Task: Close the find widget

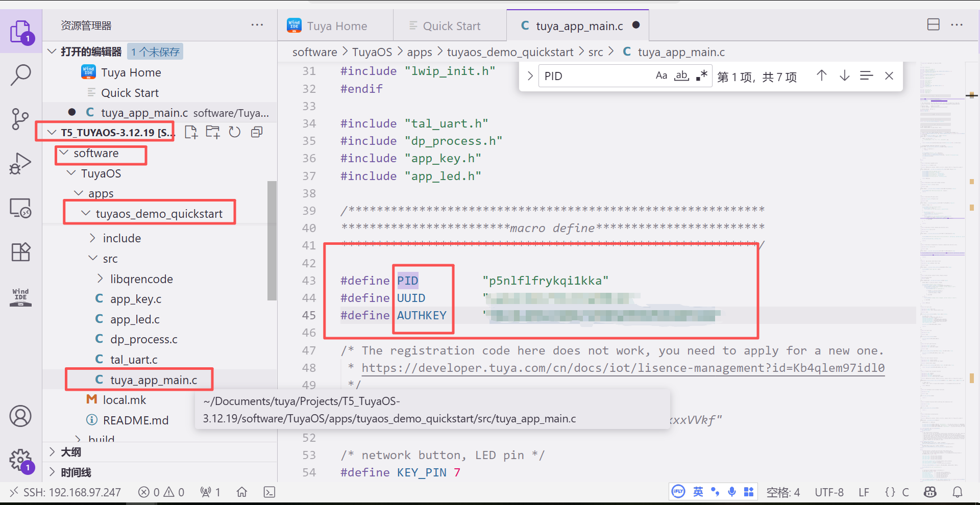Action: [x=889, y=75]
